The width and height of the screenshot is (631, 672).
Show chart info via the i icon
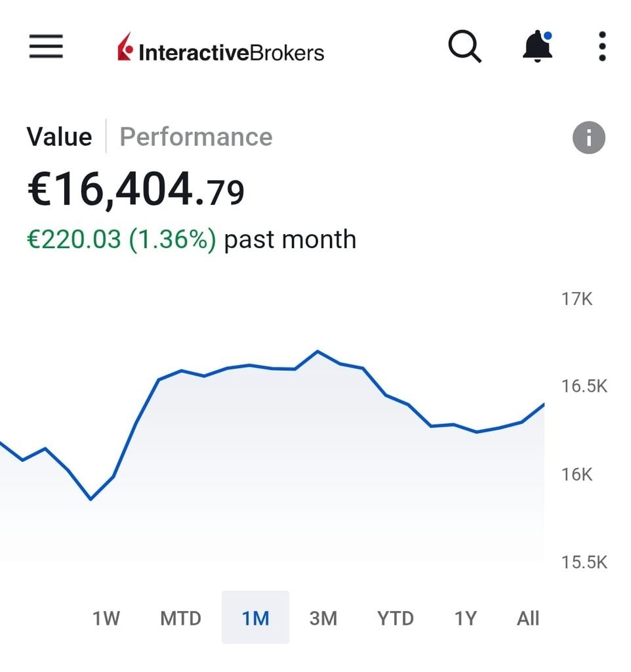click(x=588, y=138)
